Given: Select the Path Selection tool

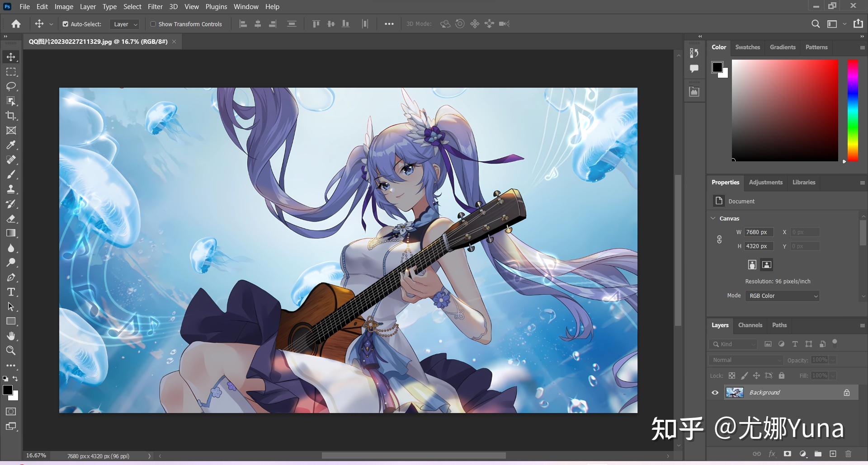Looking at the screenshot, I should (x=11, y=307).
